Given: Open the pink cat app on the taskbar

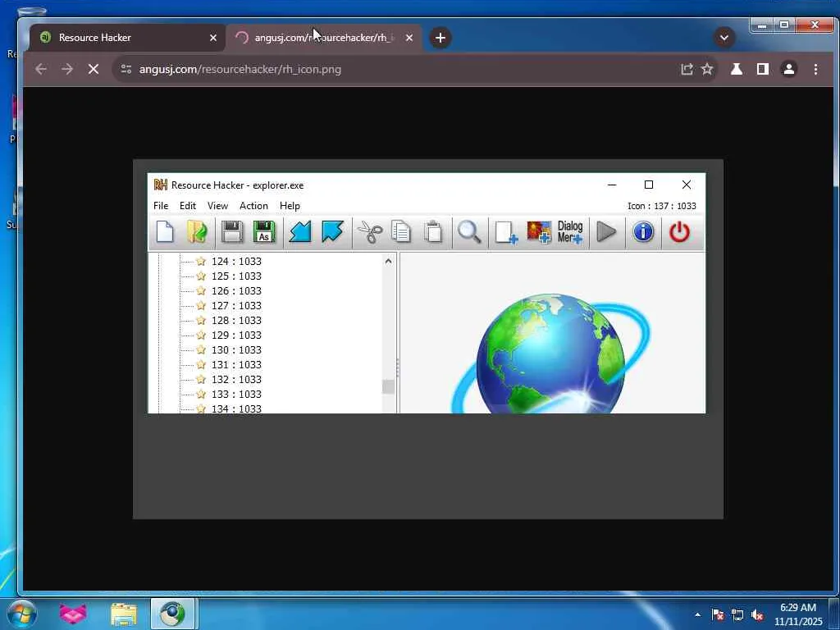Looking at the screenshot, I should coord(73,614).
